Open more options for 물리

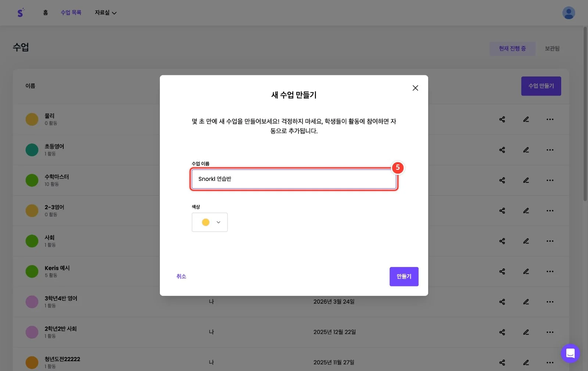tap(550, 119)
